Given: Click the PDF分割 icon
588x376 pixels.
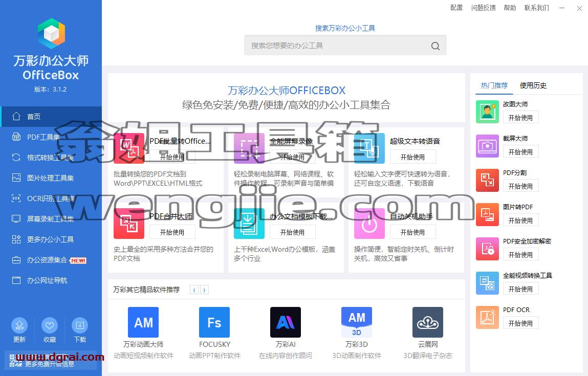Looking at the screenshot, I should click(487, 180).
